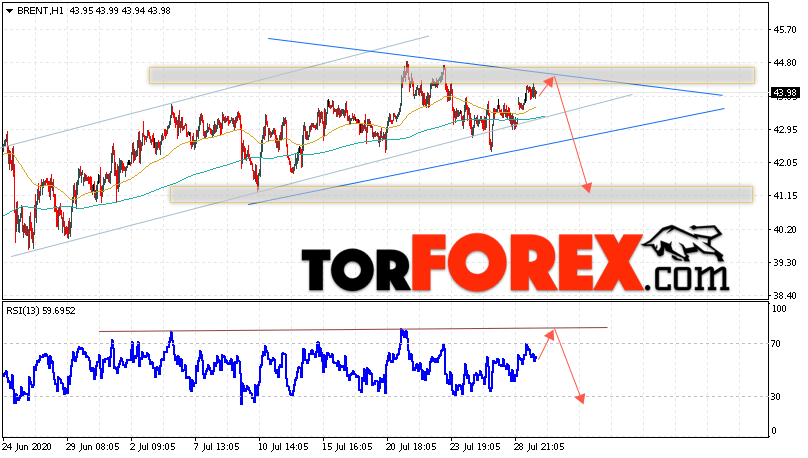Click the 100 level on the RSI scale
Screen dimensions: 808x458
tap(779, 309)
